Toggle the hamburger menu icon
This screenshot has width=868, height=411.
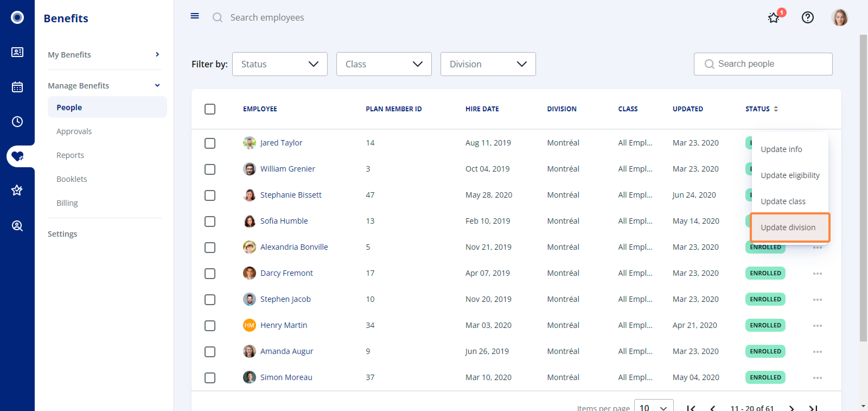194,16
